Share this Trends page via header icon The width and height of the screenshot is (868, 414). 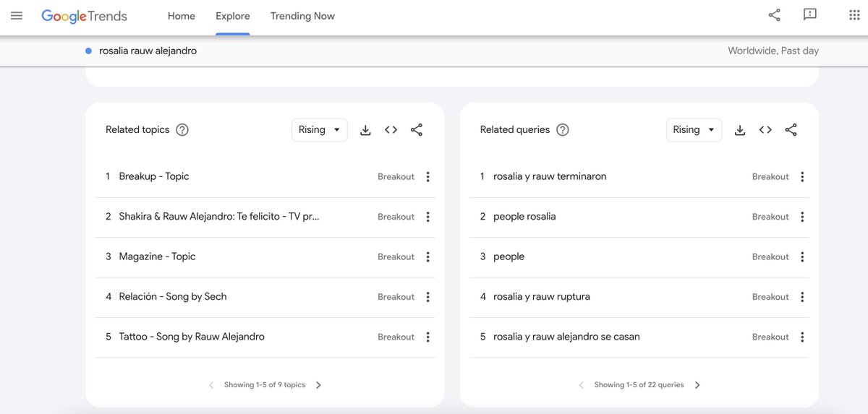click(x=774, y=15)
